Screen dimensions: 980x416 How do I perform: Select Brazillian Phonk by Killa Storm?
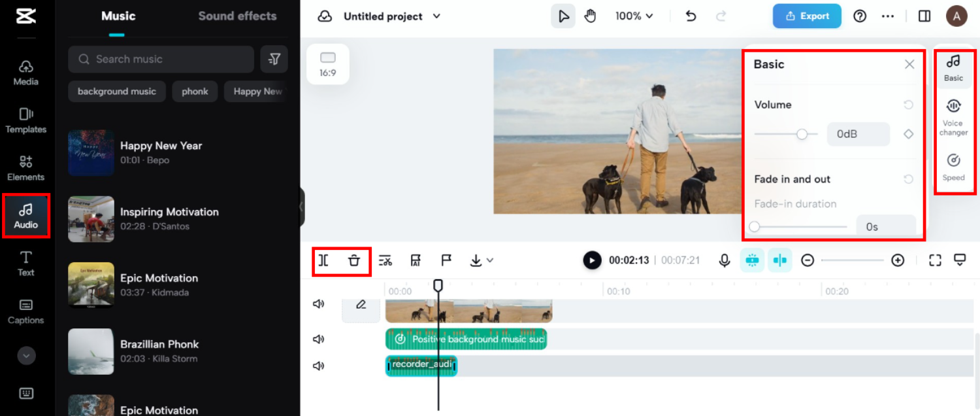(x=159, y=351)
